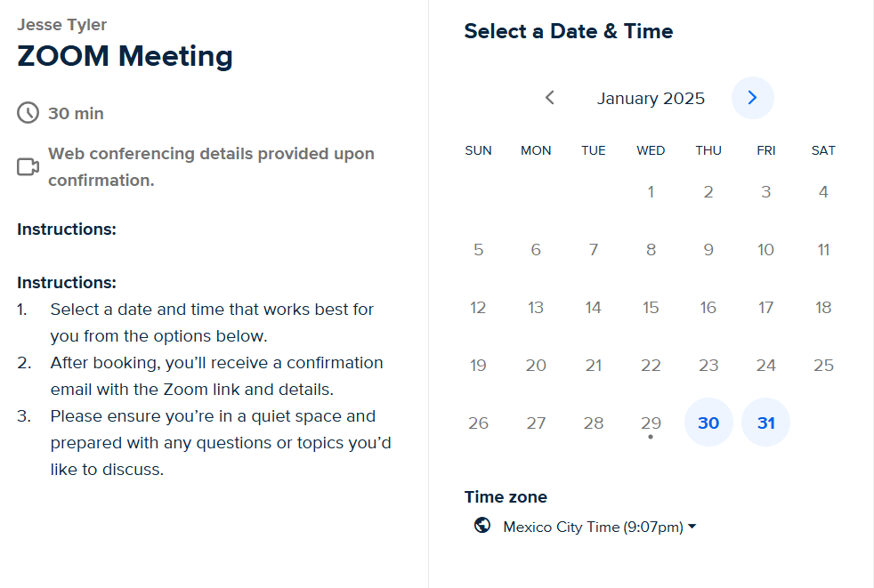Click the globe time zone icon

(482, 526)
